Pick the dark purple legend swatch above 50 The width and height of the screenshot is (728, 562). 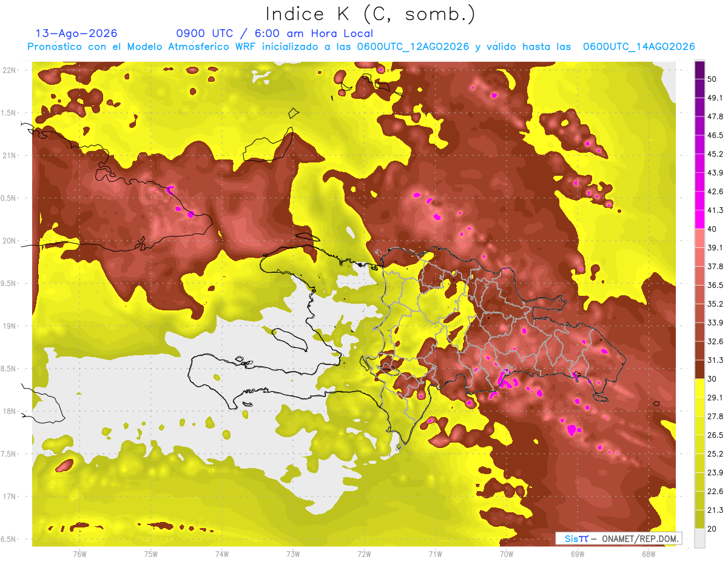pos(699,70)
